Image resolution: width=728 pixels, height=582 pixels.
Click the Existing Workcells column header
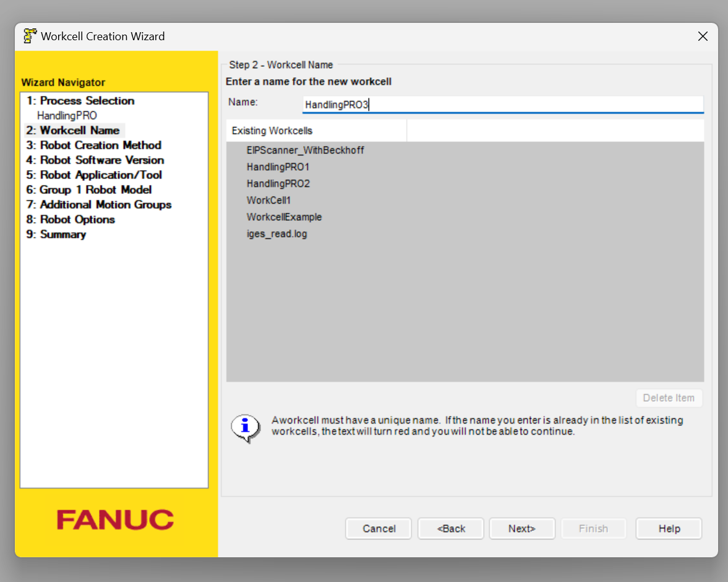point(316,131)
